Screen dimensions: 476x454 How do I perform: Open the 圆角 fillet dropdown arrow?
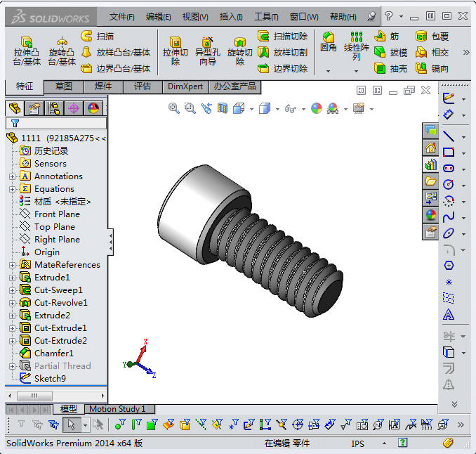(328, 70)
